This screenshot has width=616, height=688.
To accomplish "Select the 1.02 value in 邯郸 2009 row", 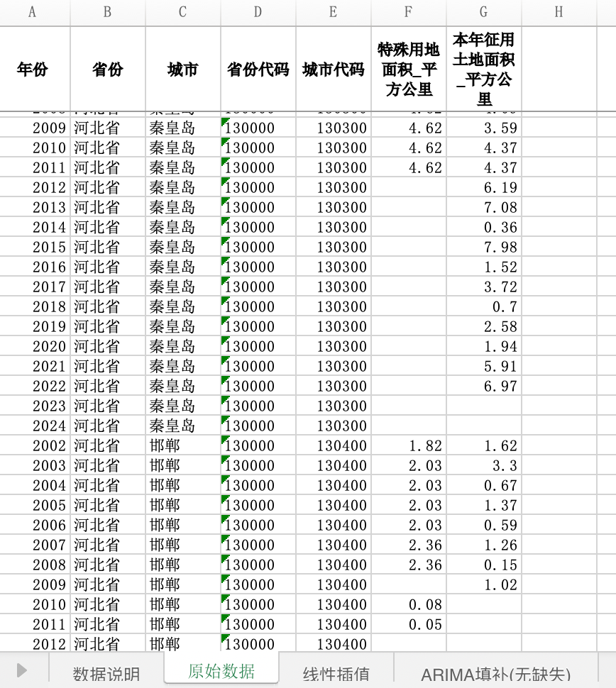I will tap(484, 584).
